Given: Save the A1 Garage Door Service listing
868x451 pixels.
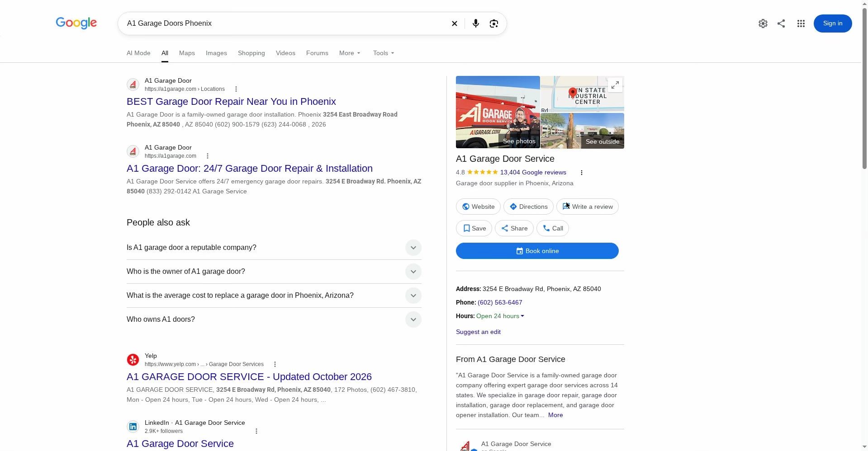Looking at the screenshot, I should [x=474, y=228].
